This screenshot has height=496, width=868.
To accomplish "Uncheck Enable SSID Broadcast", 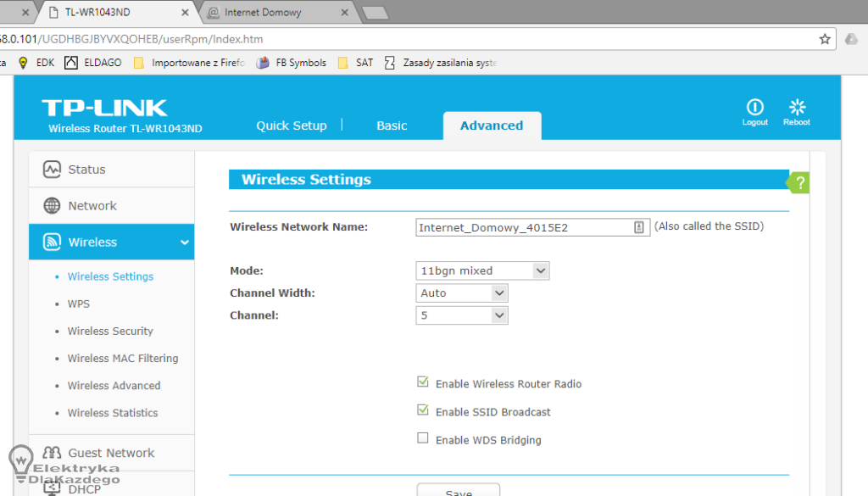I will click(x=423, y=411).
